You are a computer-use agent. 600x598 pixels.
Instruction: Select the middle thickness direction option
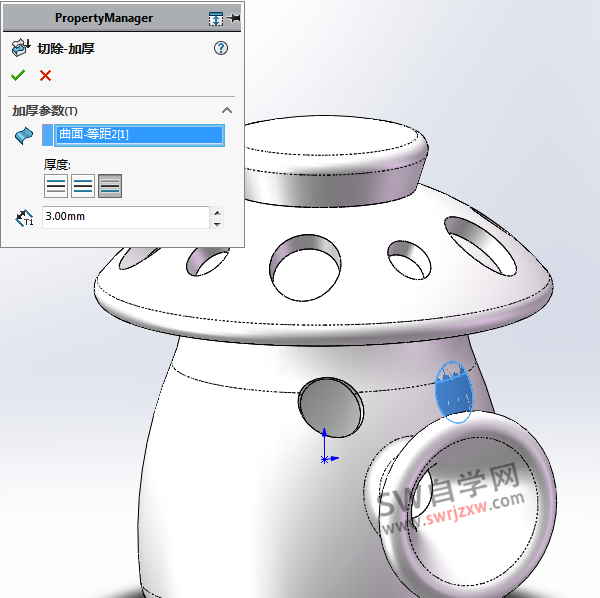tap(83, 185)
